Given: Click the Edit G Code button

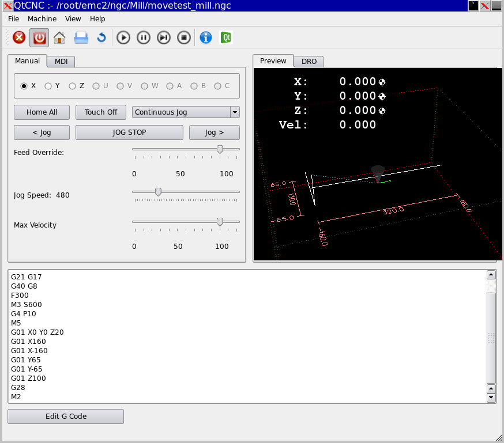Looking at the screenshot, I should (66, 417).
